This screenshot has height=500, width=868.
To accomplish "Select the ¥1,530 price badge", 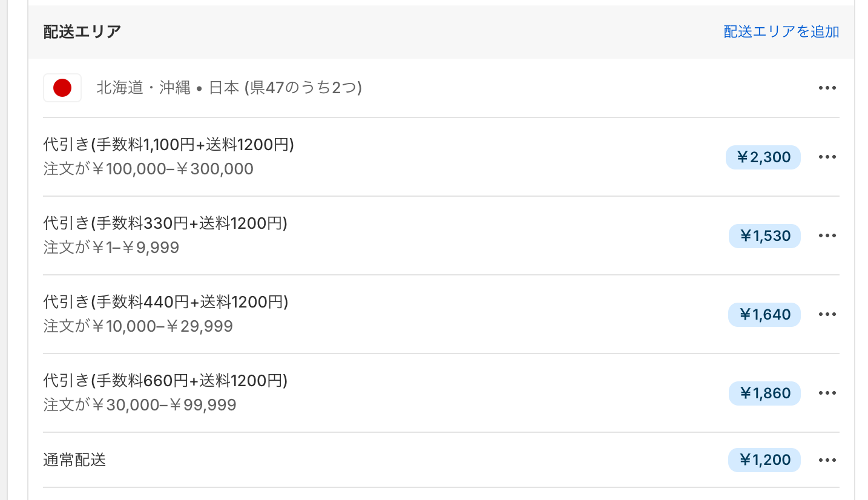I will point(764,236).
